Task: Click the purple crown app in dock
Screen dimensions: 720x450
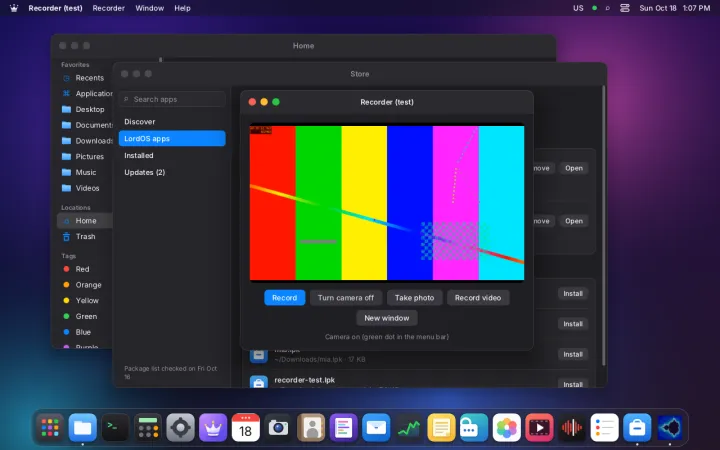Action: [213, 428]
